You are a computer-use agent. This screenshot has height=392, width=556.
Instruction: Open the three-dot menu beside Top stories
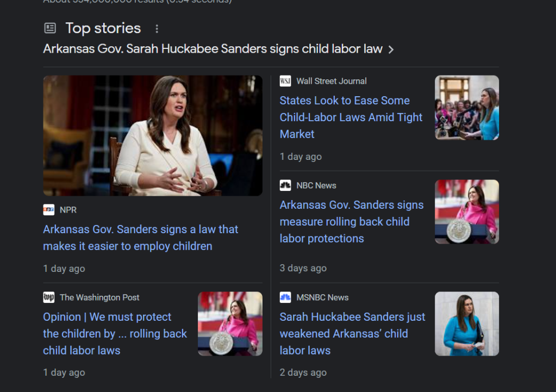coord(157,29)
